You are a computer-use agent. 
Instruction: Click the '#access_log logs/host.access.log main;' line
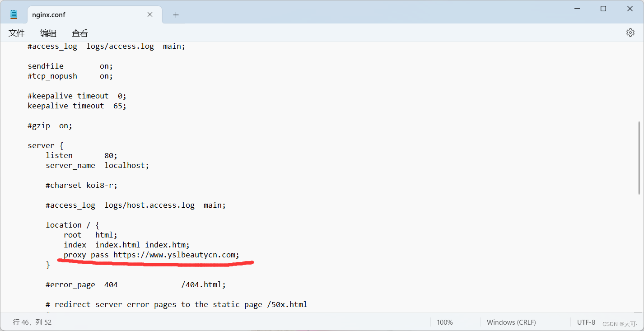coord(136,205)
